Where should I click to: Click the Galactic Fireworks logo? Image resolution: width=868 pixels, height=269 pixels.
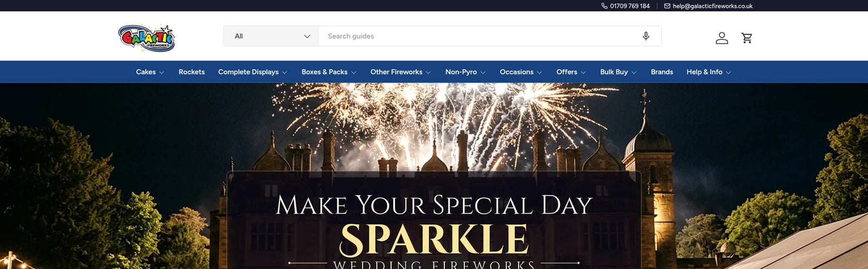point(146,38)
